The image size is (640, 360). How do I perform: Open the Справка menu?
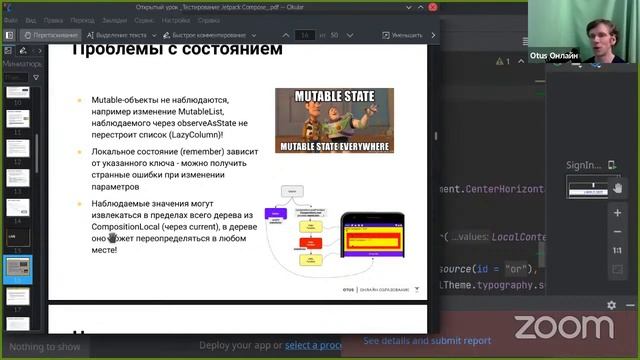click(x=209, y=20)
